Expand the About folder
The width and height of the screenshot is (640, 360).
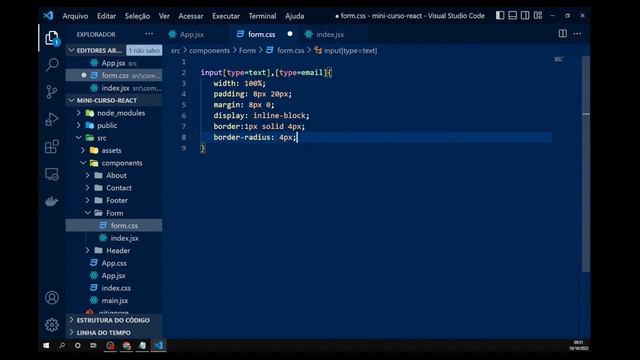click(x=114, y=176)
